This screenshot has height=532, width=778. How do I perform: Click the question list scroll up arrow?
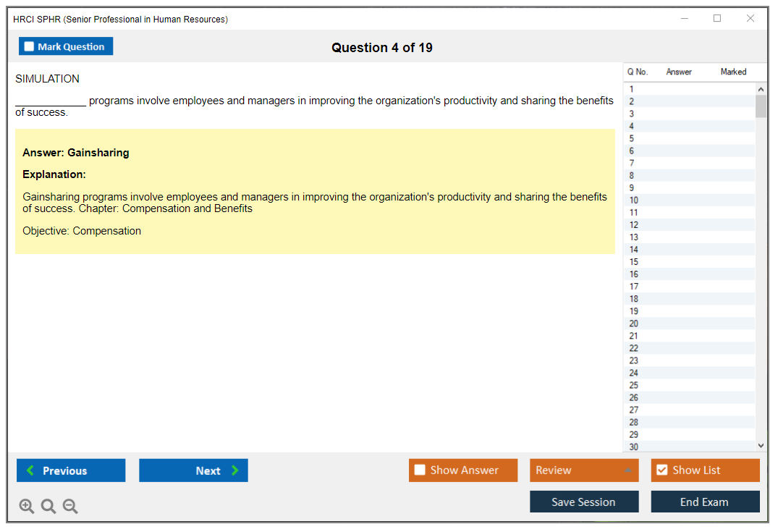tap(761, 89)
